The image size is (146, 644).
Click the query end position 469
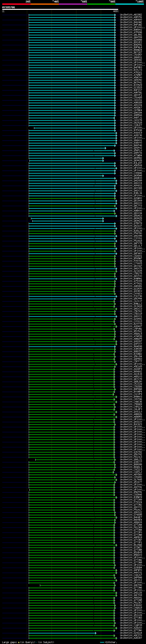coord(115,11)
